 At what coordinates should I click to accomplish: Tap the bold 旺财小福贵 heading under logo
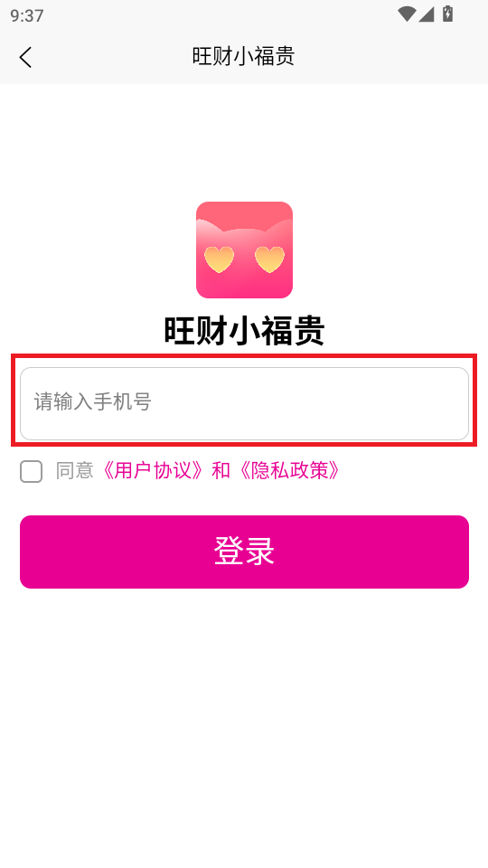244,331
